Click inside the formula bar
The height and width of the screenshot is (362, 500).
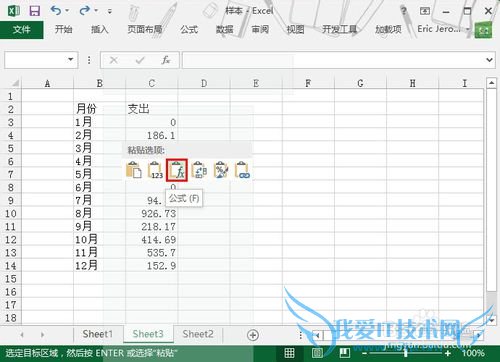333,60
